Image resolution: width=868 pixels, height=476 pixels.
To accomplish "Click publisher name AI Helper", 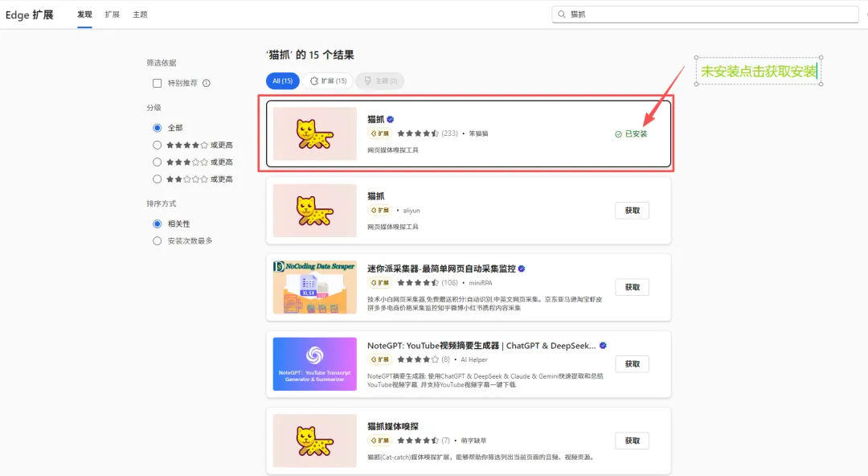I will 474,359.
